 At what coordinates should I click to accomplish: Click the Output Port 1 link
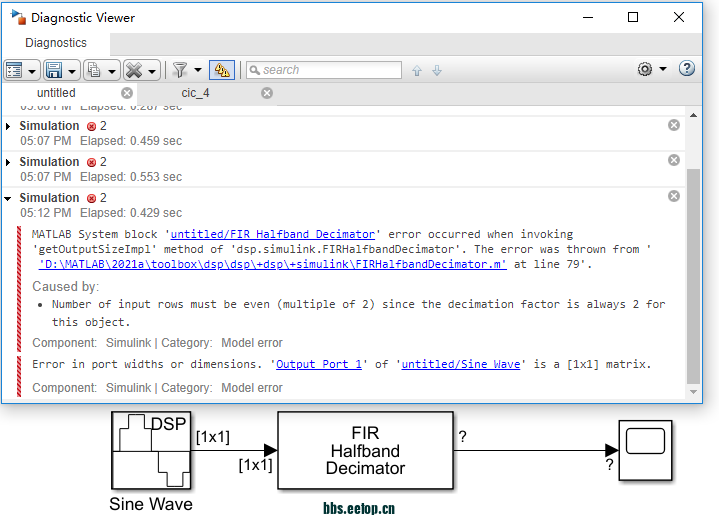click(319, 364)
